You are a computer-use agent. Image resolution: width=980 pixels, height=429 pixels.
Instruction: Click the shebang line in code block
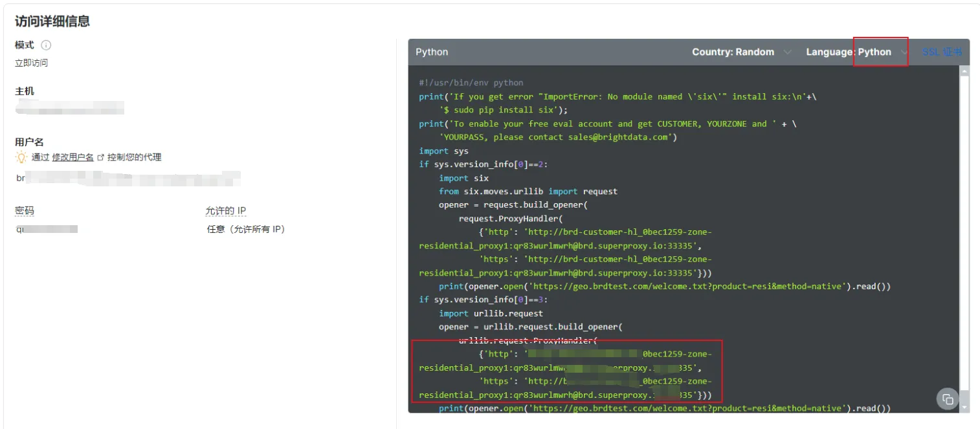tap(471, 83)
